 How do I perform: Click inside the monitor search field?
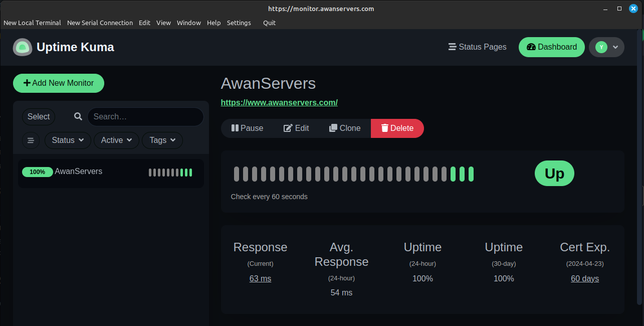click(x=145, y=116)
